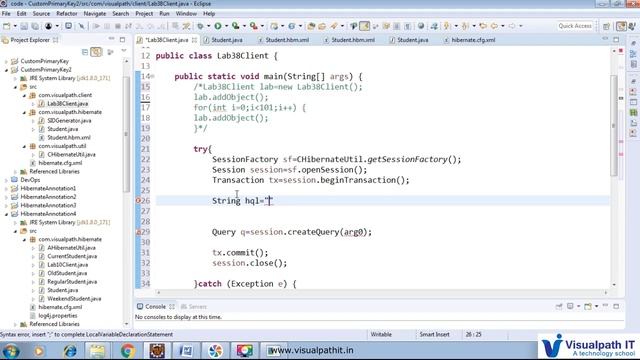Open Windows Explorer folder from taskbar

[x=98, y=351]
